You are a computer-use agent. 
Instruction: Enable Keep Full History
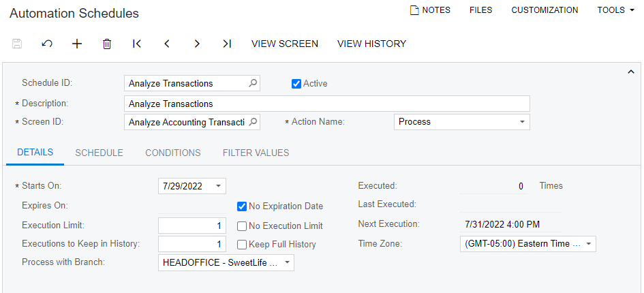[x=242, y=245]
